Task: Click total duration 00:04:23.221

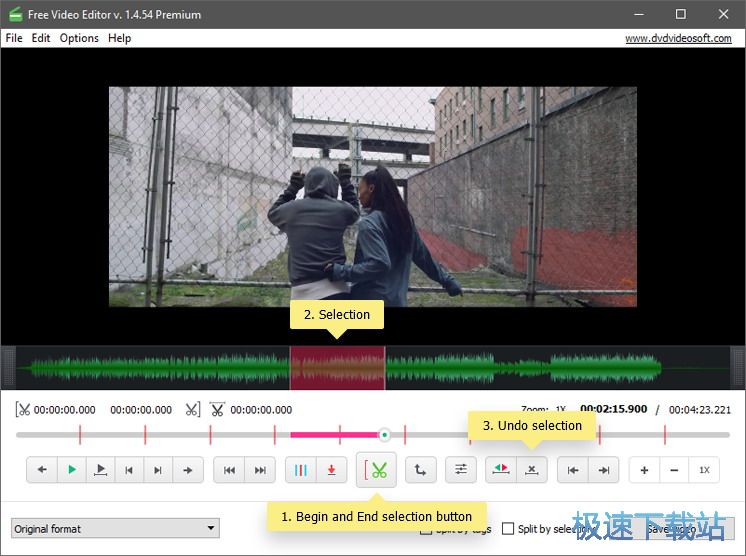Action: [x=699, y=410]
